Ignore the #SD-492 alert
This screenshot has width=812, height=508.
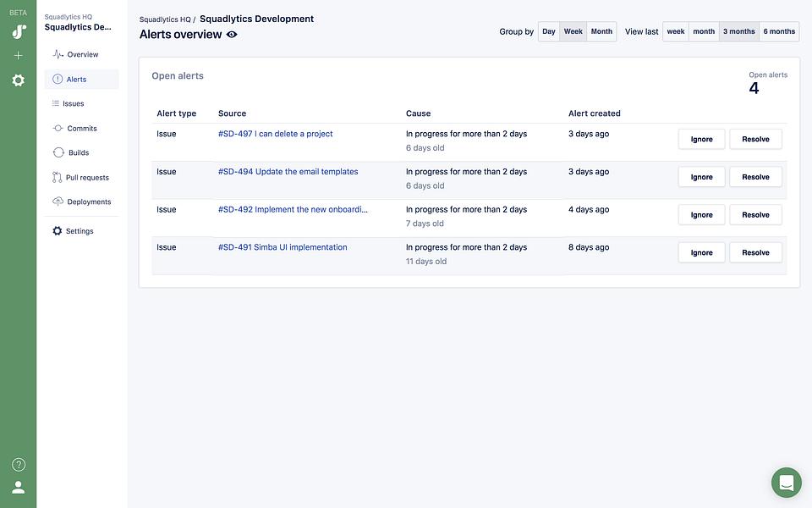[702, 214]
